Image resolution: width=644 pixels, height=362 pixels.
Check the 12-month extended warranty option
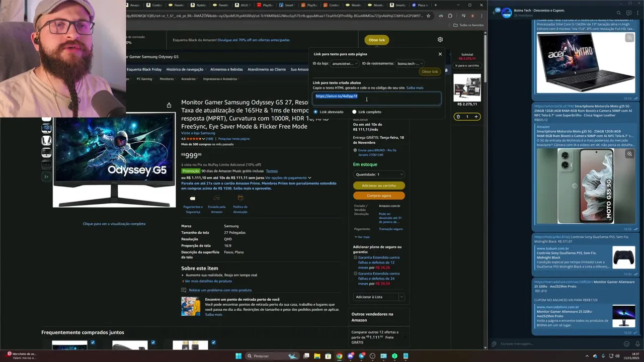[x=355, y=257]
